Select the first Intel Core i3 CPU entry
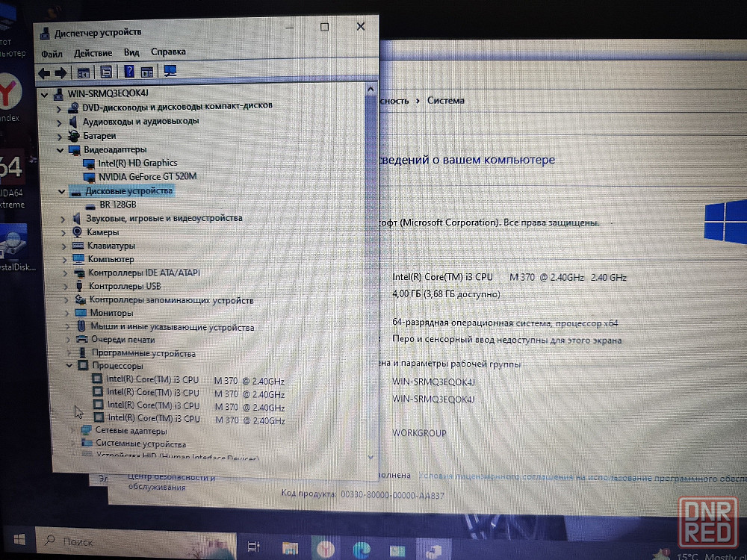 click(x=195, y=380)
